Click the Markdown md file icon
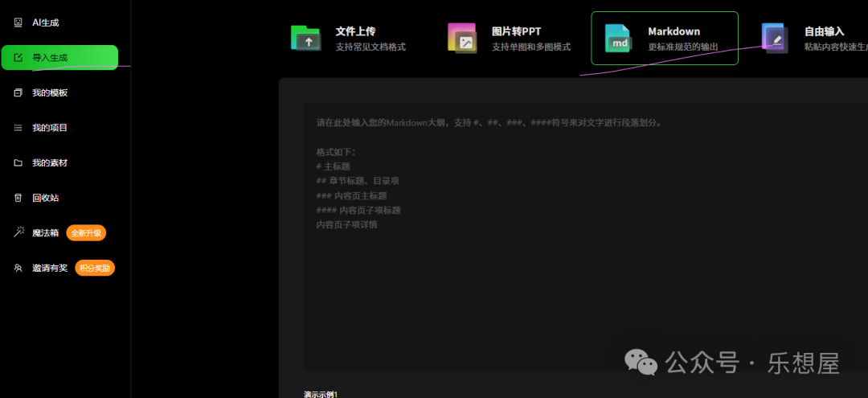Image resolution: width=868 pixels, height=398 pixels. [x=618, y=39]
